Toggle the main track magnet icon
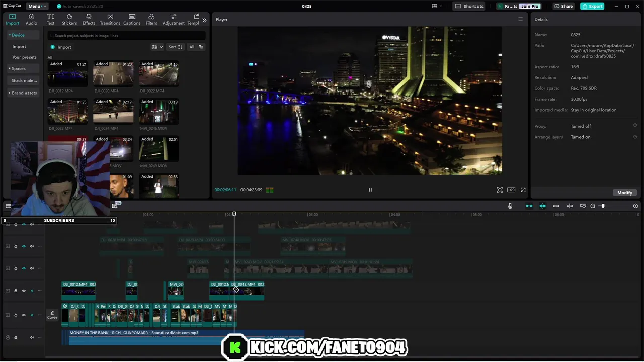Viewport: 644px width, 362px height. 529,206
